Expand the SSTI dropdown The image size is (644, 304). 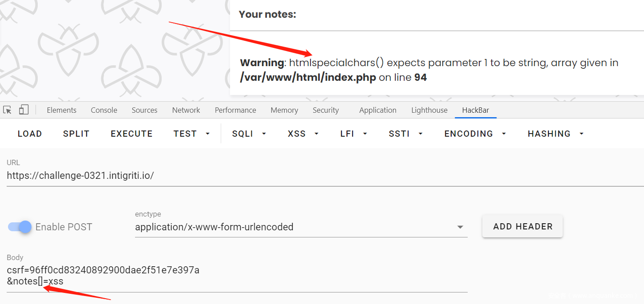[x=405, y=134]
